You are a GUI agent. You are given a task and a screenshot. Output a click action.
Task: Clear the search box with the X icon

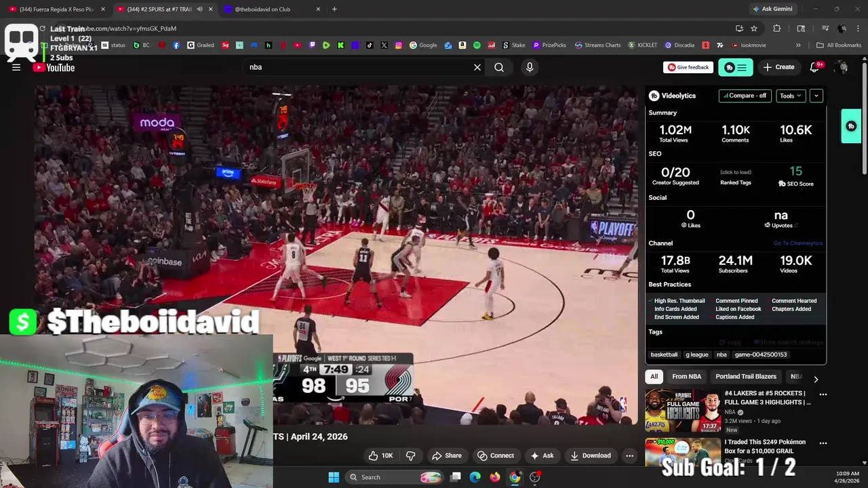click(477, 67)
